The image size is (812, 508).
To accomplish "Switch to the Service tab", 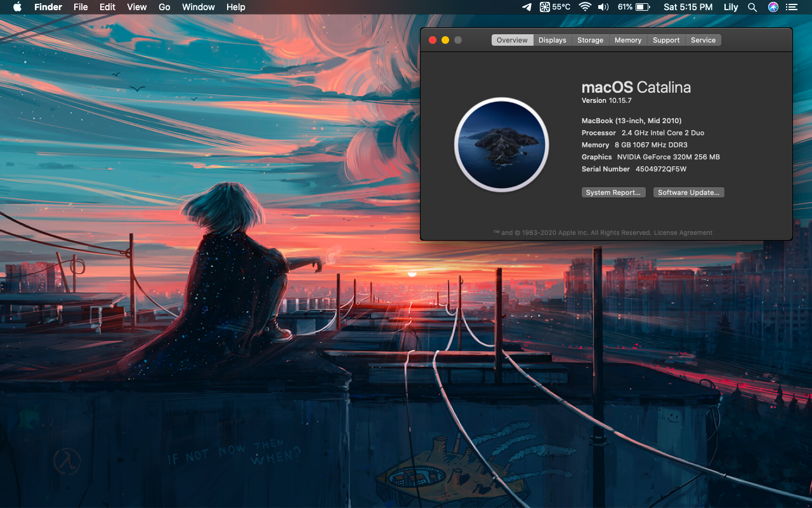I will (x=703, y=40).
